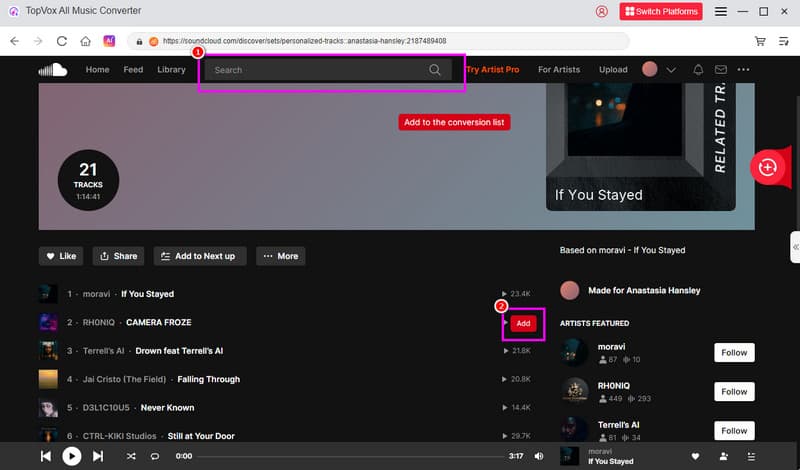Click the user avatar in the navbar
800x470 pixels.
coord(649,69)
